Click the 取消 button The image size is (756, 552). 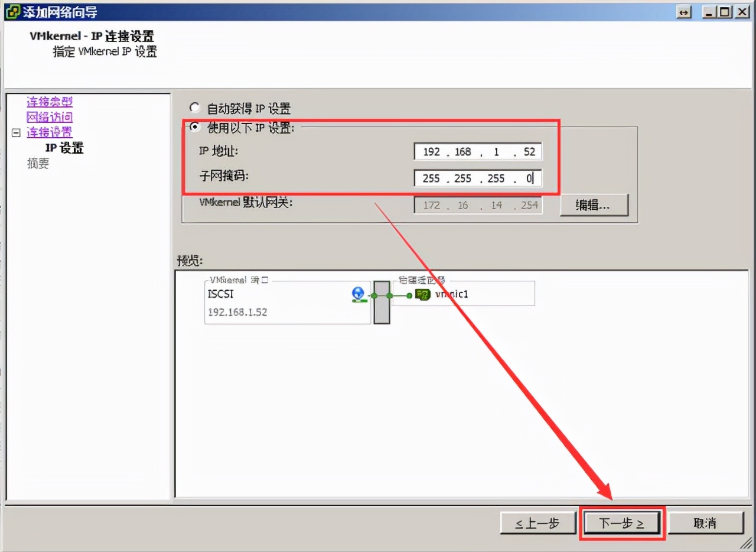click(x=706, y=522)
